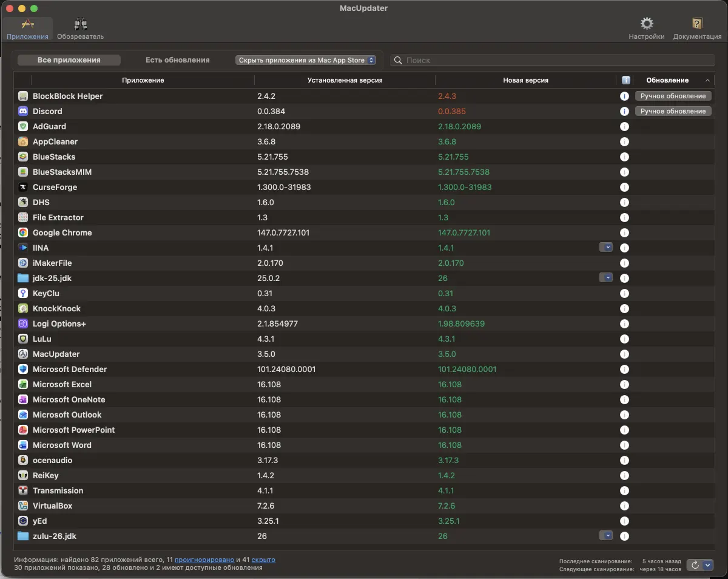Sort by Новая версия column header
The width and height of the screenshot is (728, 579).
tap(525, 80)
